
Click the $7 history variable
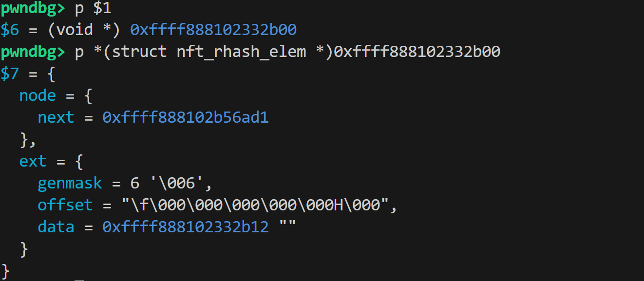point(10,74)
